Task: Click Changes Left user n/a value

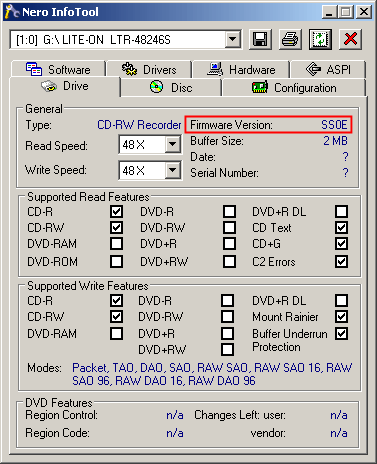Action: [x=339, y=415]
